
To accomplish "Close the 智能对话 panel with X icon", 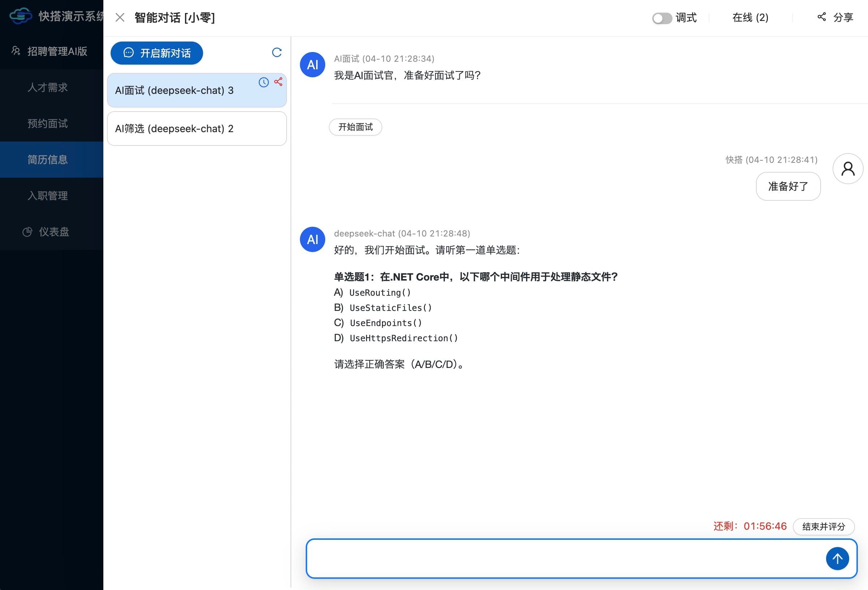I will click(120, 18).
